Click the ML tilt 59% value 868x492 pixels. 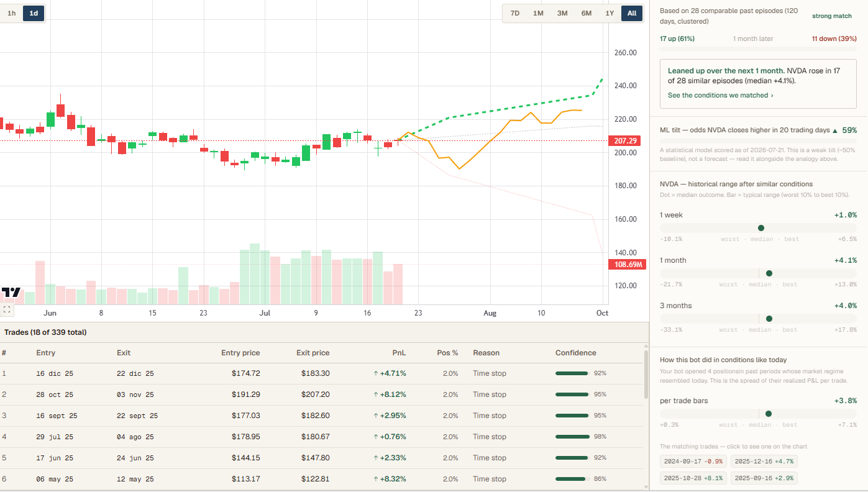coord(849,130)
